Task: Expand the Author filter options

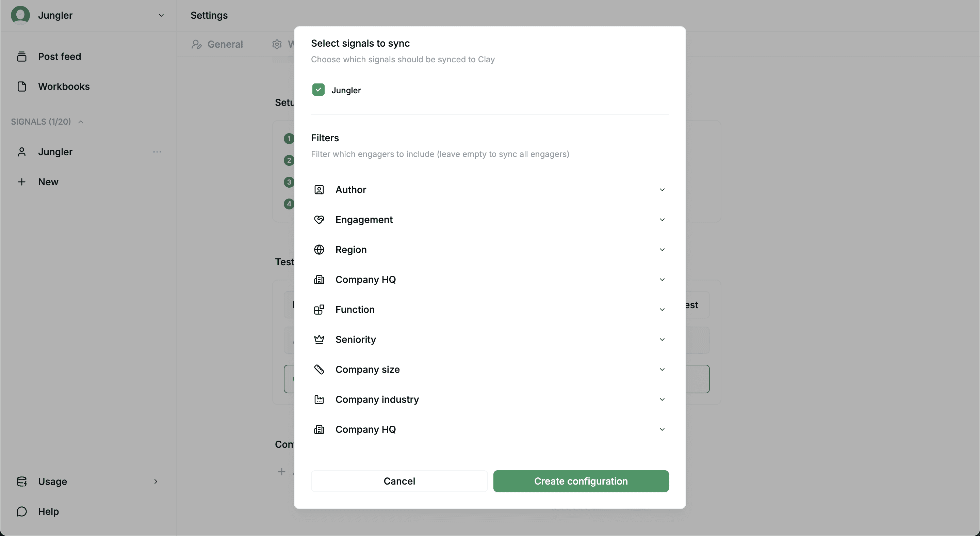Action: (661, 190)
